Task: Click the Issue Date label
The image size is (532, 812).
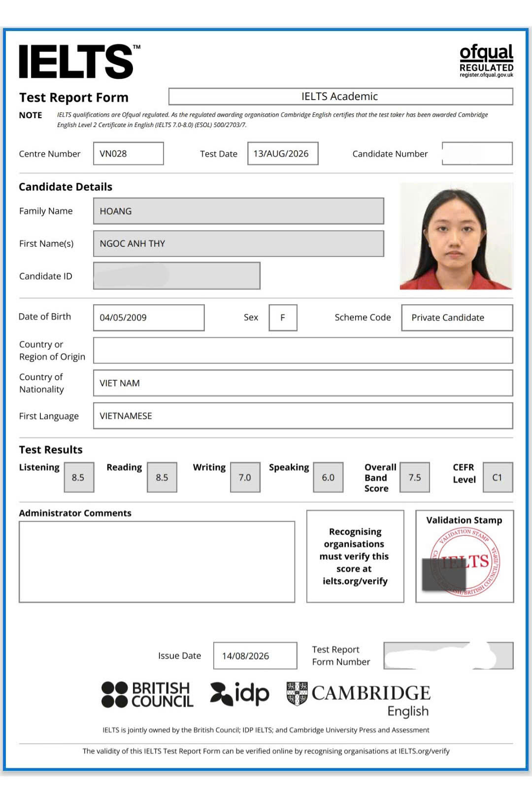Action: (179, 655)
